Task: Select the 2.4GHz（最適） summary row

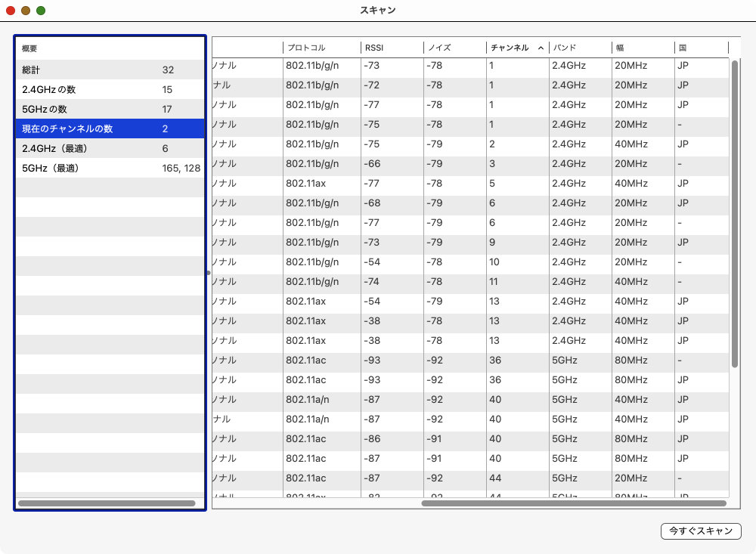Action: (x=110, y=148)
